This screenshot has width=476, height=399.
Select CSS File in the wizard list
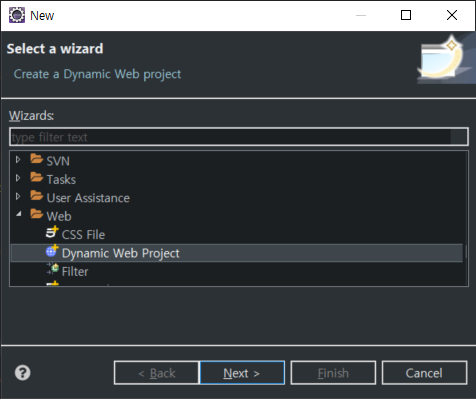tap(83, 235)
